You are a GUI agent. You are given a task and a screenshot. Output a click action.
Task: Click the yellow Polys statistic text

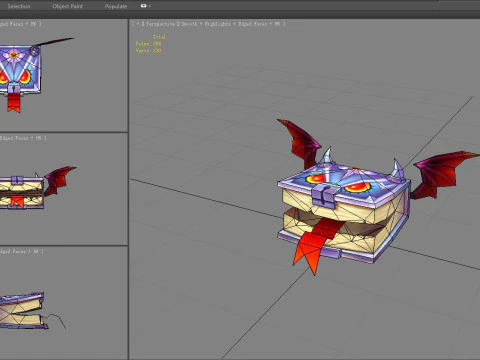pos(148,44)
